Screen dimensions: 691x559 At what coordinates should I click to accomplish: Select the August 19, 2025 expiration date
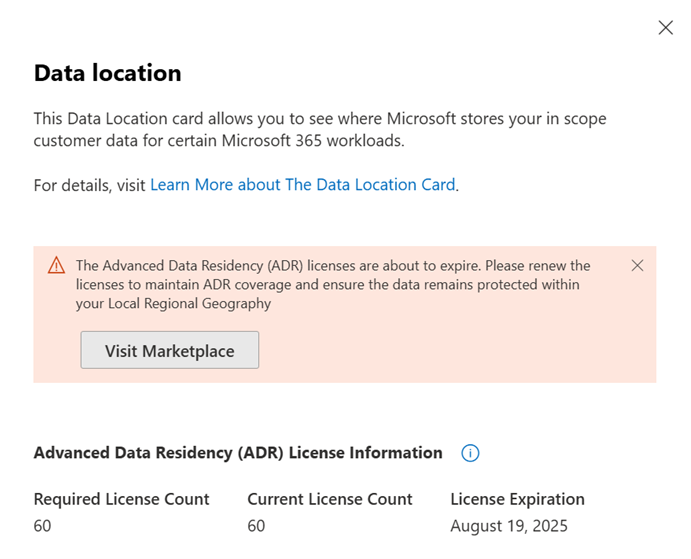click(x=508, y=525)
